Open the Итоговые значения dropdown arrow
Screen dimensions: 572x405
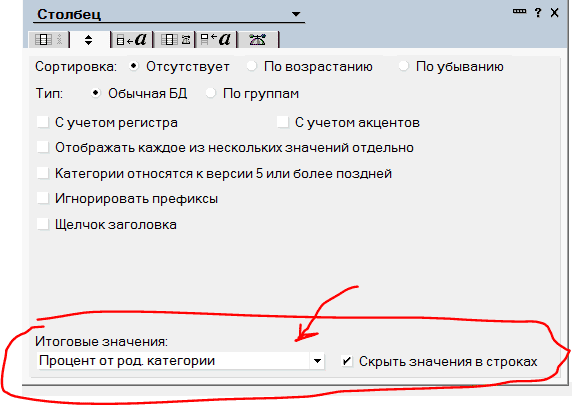[317, 361]
